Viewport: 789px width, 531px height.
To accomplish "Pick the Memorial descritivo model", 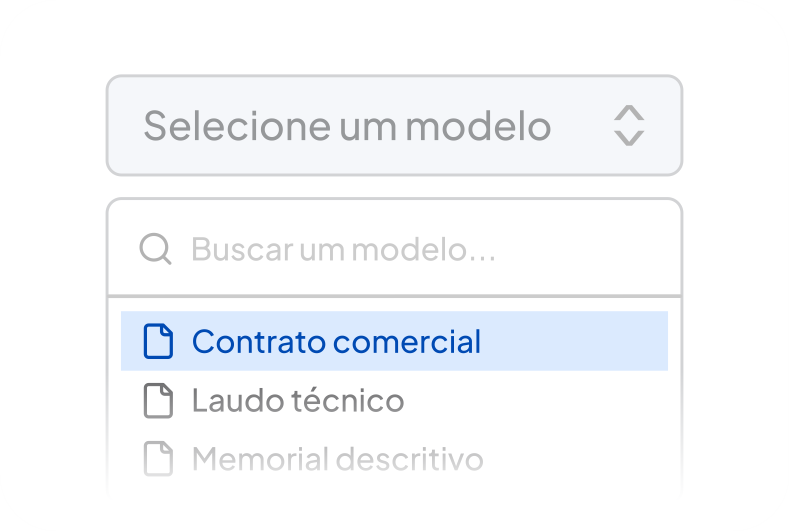I will point(394,459).
